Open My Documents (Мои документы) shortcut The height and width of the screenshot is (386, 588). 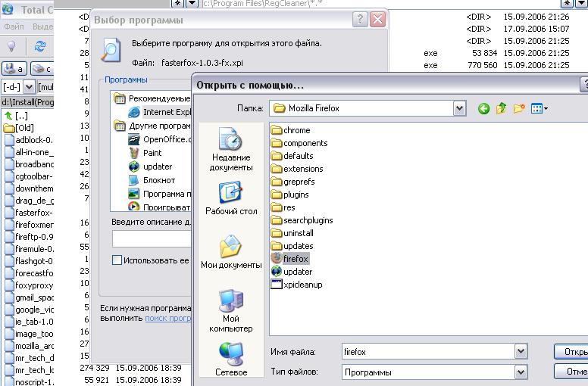click(230, 252)
